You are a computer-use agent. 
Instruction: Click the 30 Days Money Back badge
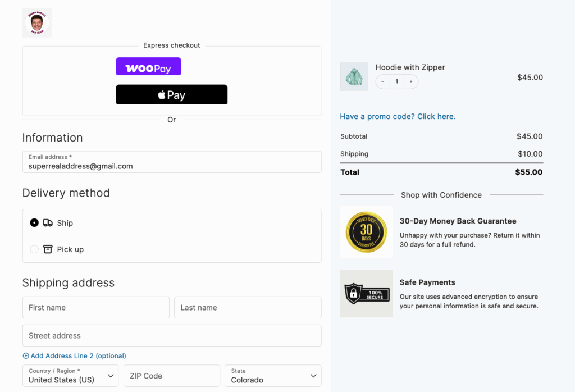[x=366, y=232]
